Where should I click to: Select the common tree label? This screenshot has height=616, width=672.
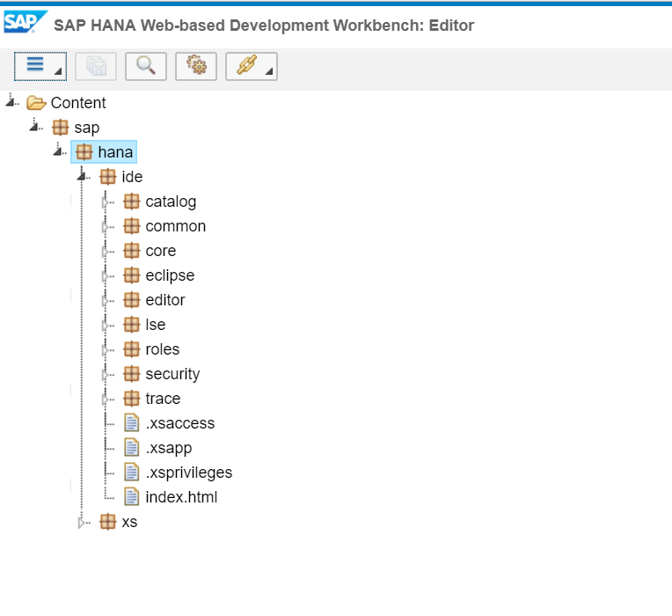pyautogui.click(x=176, y=226)
